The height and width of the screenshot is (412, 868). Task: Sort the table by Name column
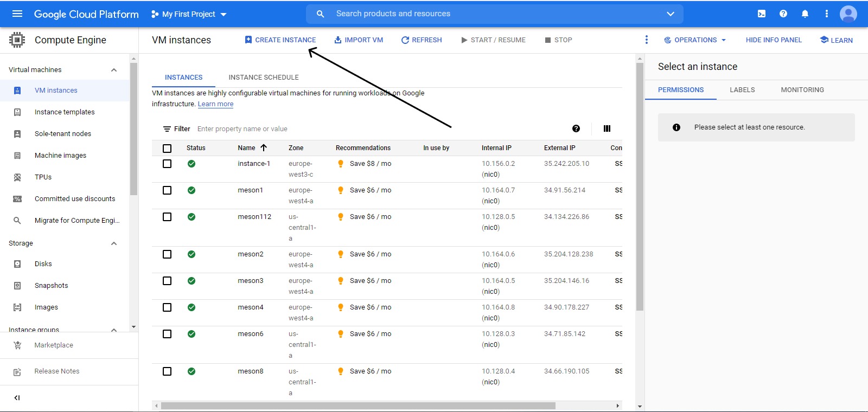[252, 148]
